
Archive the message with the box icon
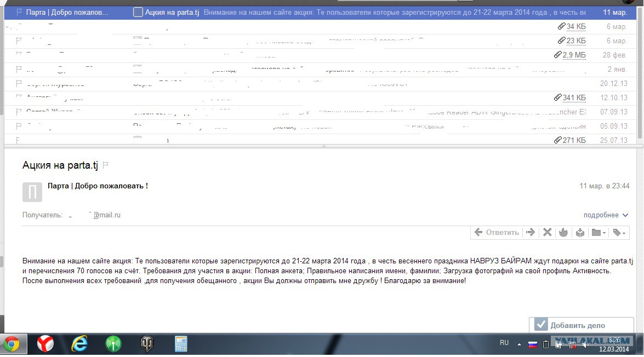point(580,232)
